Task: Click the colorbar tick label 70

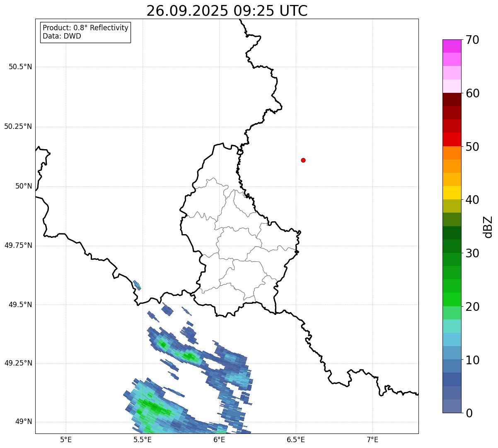Action: (x=473, y=40)
